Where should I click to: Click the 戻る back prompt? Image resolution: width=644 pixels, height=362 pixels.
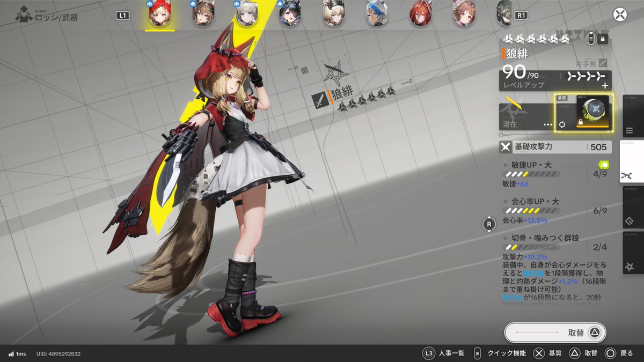click(619, 353)
